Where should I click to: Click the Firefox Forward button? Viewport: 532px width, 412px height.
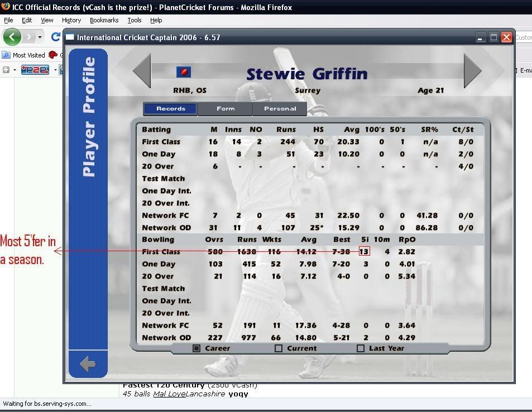tap(29, 37)
